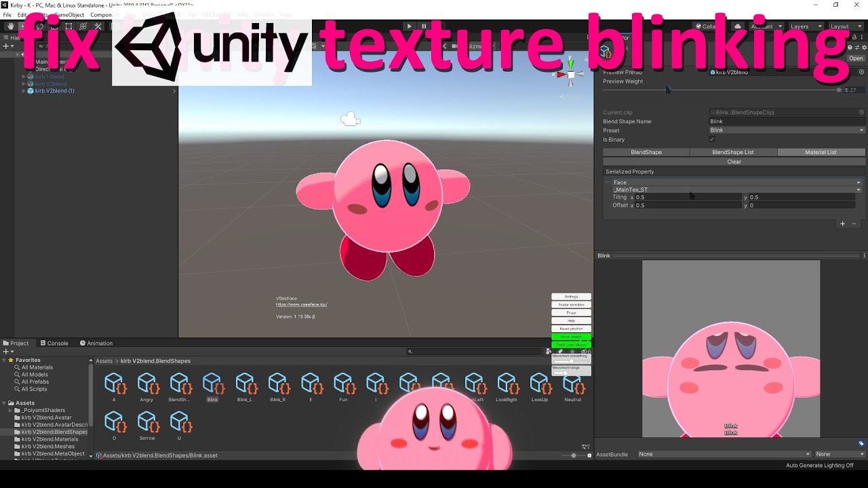Open Blink preview panel options menu
Image resolution: width=868 pixels, height=488 pixels.
coord(864,256)
